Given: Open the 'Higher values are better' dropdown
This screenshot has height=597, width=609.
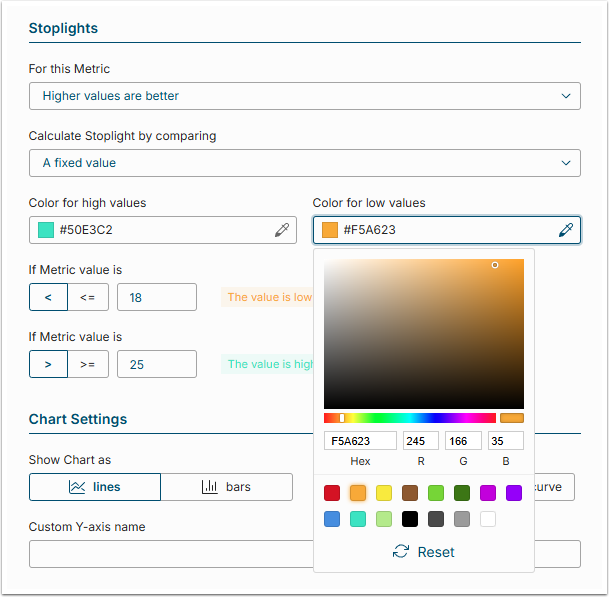Looking at the screenshot, I should click(304, 96).
